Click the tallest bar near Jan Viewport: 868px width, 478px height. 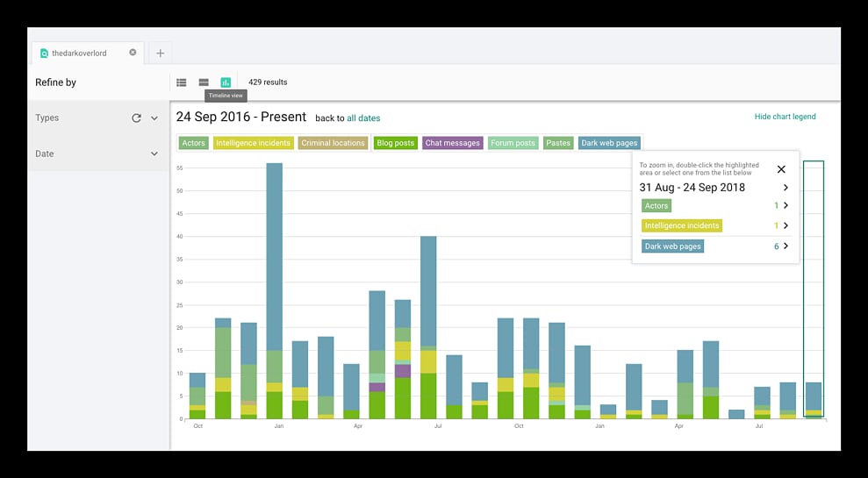click(274, 291)
